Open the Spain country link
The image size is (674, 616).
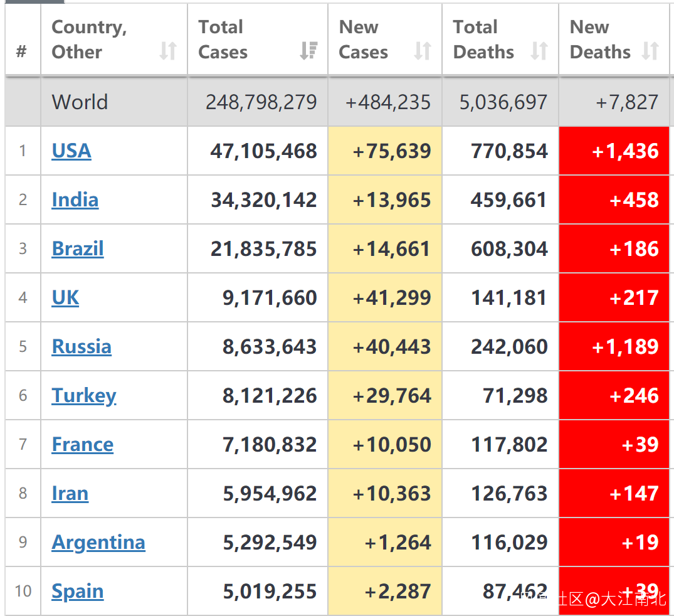click(78, 592)
